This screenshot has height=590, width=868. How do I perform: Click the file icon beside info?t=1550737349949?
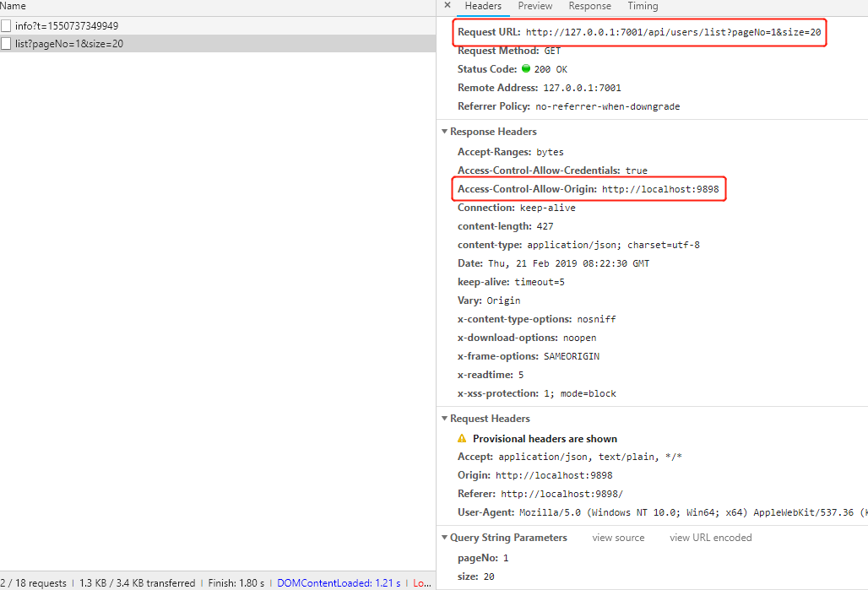click(x=6, y=26)
